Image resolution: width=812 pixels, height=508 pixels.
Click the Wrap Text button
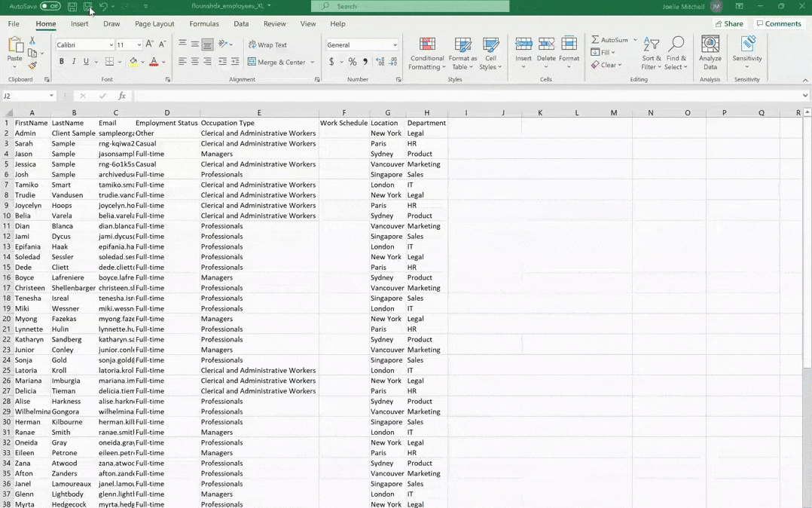point(267,45)
